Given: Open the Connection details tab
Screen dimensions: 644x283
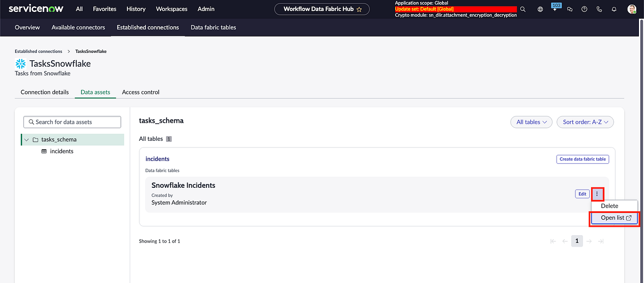Looking at the screenshot, I should [45, 92].
